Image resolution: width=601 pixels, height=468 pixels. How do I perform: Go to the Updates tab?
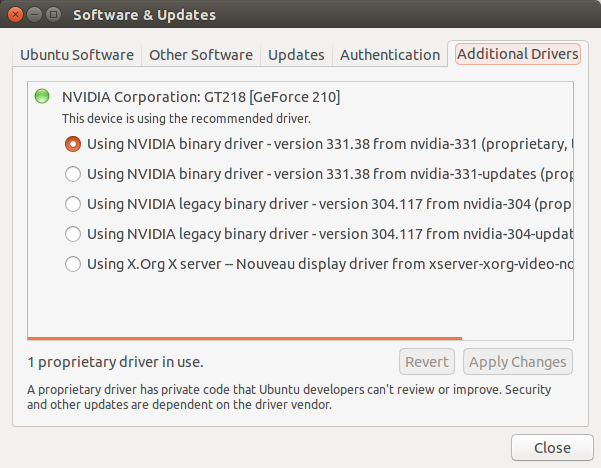point(296,55)
